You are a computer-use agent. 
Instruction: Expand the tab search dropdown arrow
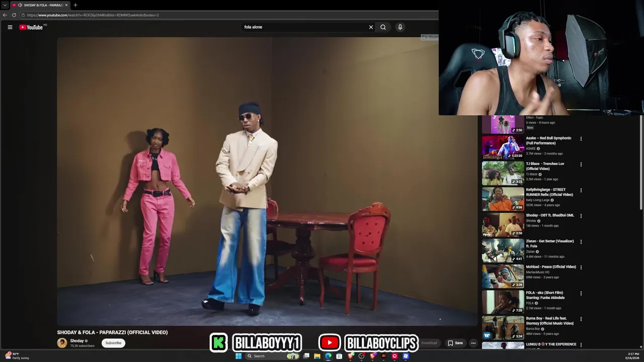pos(5,5)
